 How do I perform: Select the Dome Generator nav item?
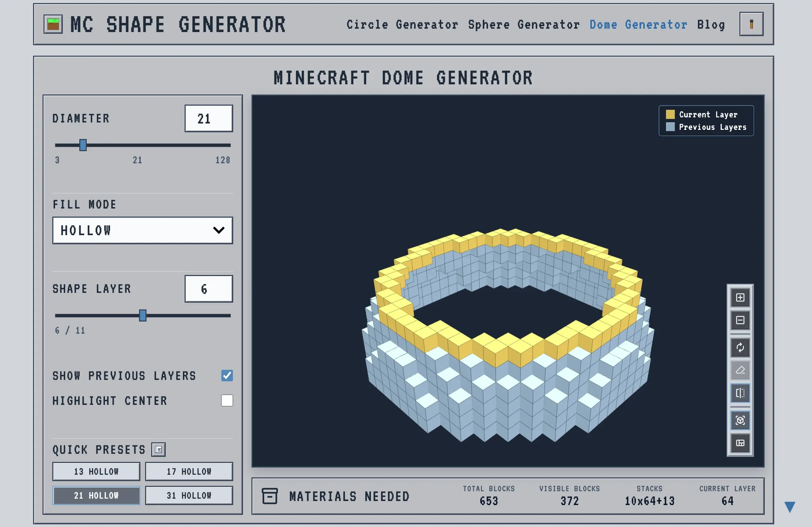point(638,25)
